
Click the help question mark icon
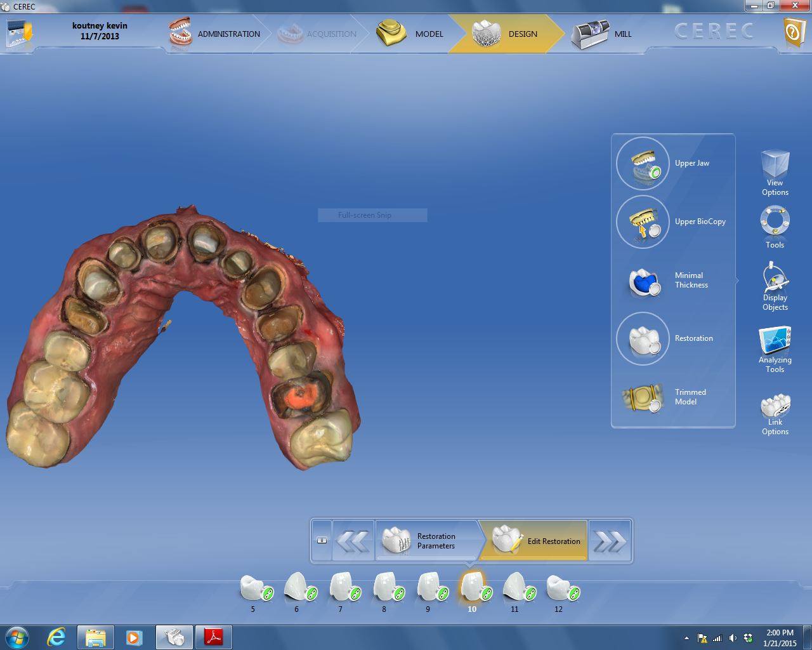click(x=794, y=32)
